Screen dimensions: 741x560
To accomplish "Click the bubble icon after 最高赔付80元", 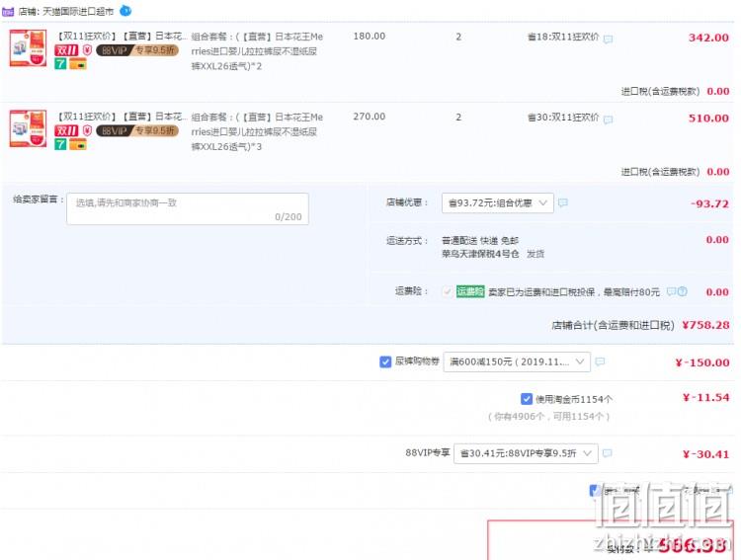I will coord(671,291).
